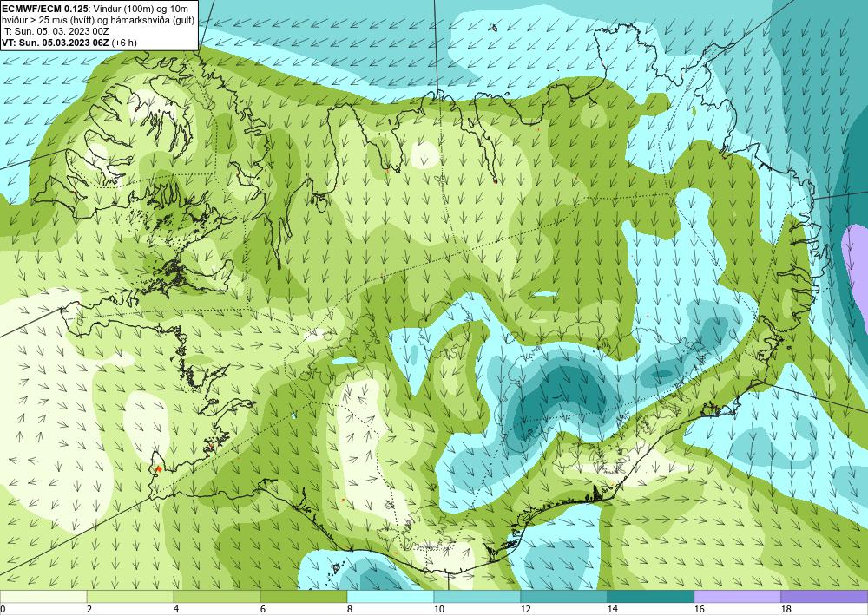Image resolution: width=868 pixels, height=615 pixels.
Task: Click the 16-18 m/s light purple legend swatch
Action: pos(737,596)
